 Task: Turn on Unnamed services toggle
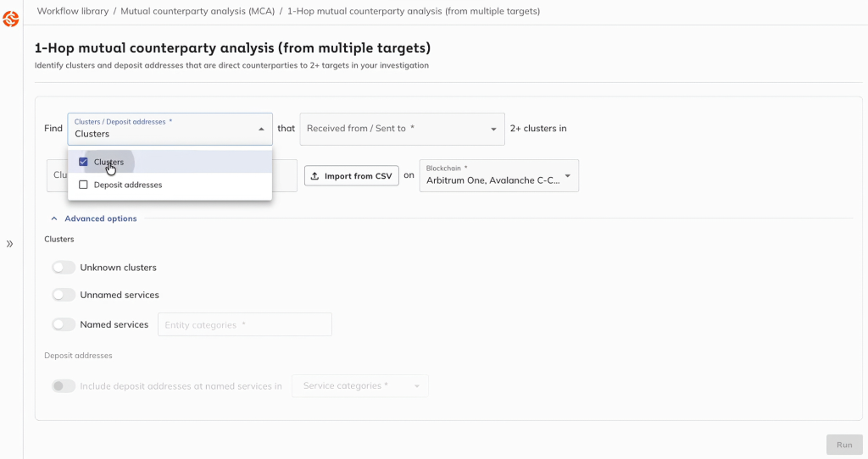point(64,295)
